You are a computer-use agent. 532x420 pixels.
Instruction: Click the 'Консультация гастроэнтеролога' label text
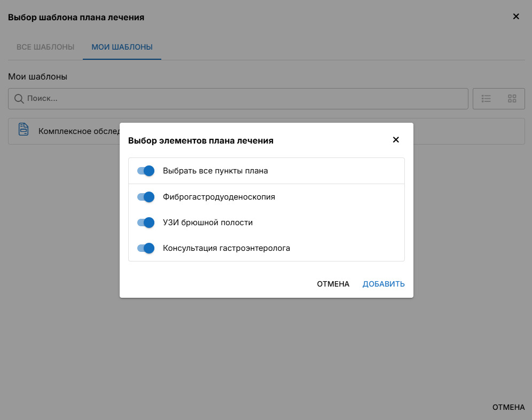[226, 248]
